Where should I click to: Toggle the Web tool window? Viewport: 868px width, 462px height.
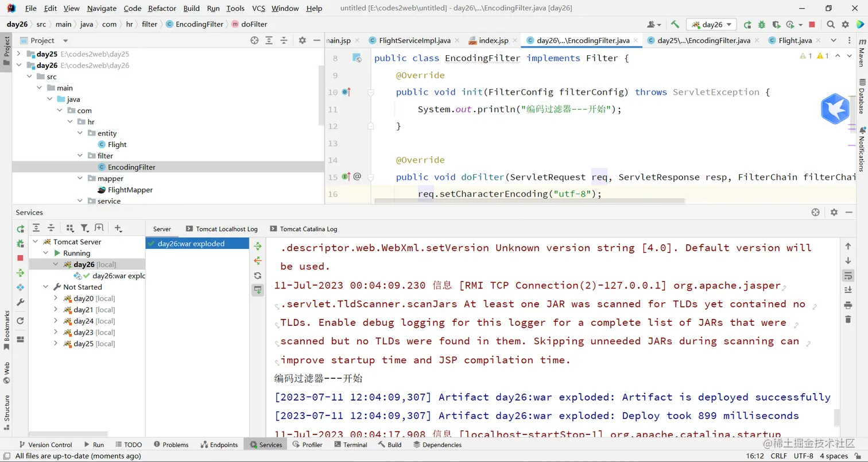point(7,372)
